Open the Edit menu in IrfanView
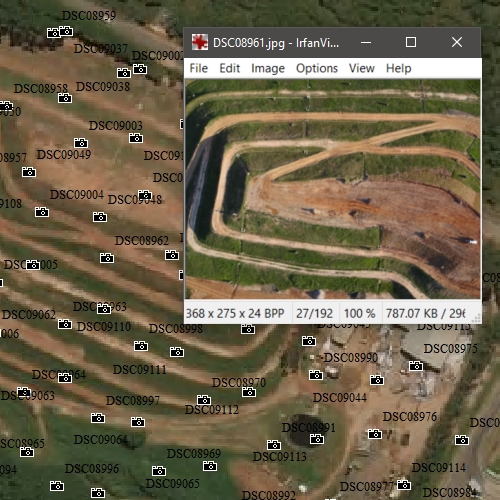Image resolution: width=500 pixels, height=500 pixels. point(230,68)
